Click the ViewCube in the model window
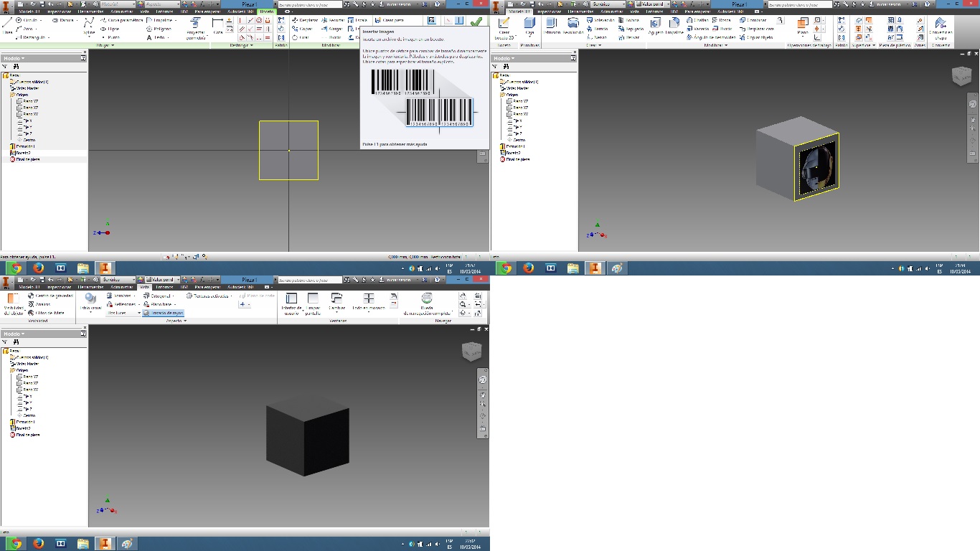This screenshot has height=551, width=980. [x=961, y=75]
